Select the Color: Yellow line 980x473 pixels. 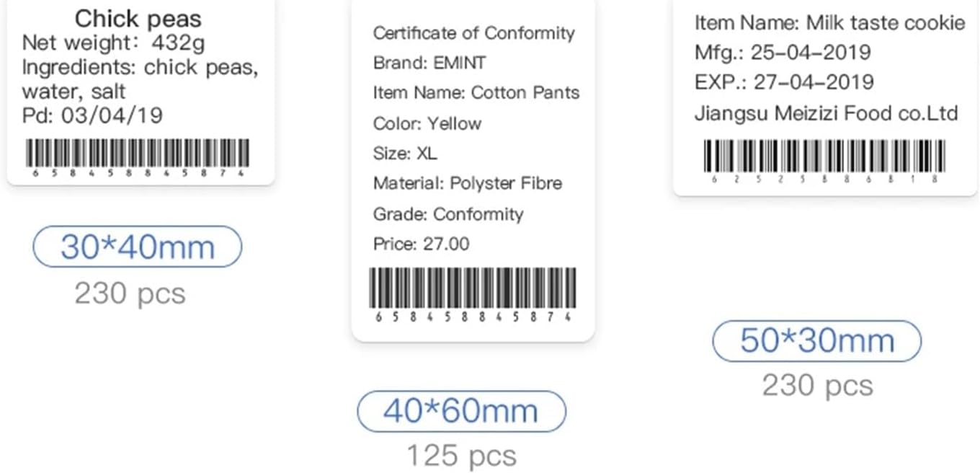coord(427,123)
